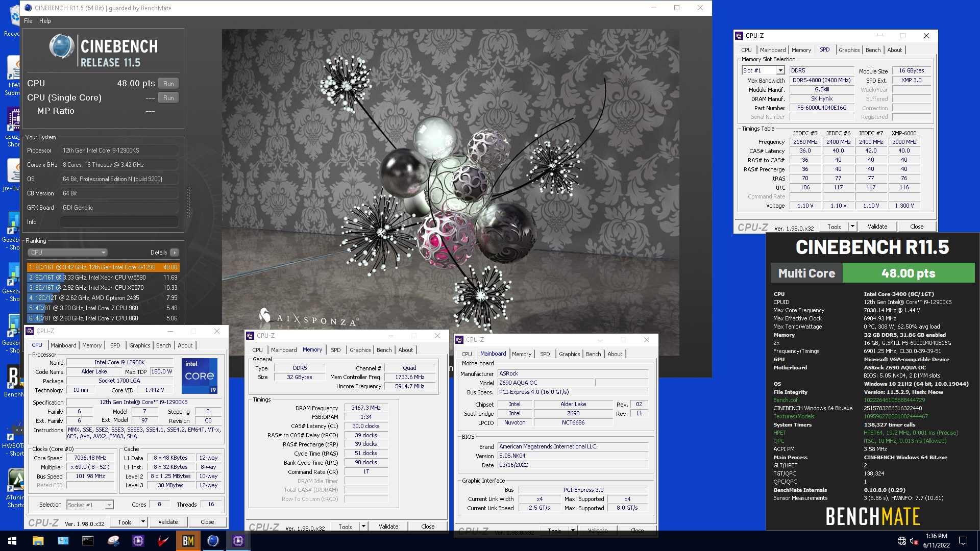Click the F5-6000U4040E16G part number field
Viewport: 980px width, 551px height.
click(x=822, y=108)
